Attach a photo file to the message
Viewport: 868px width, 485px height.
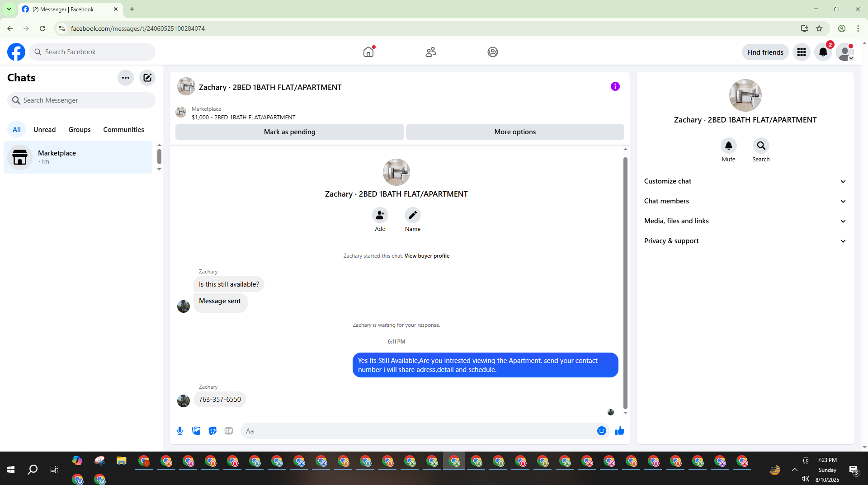[x=196, y=431]
